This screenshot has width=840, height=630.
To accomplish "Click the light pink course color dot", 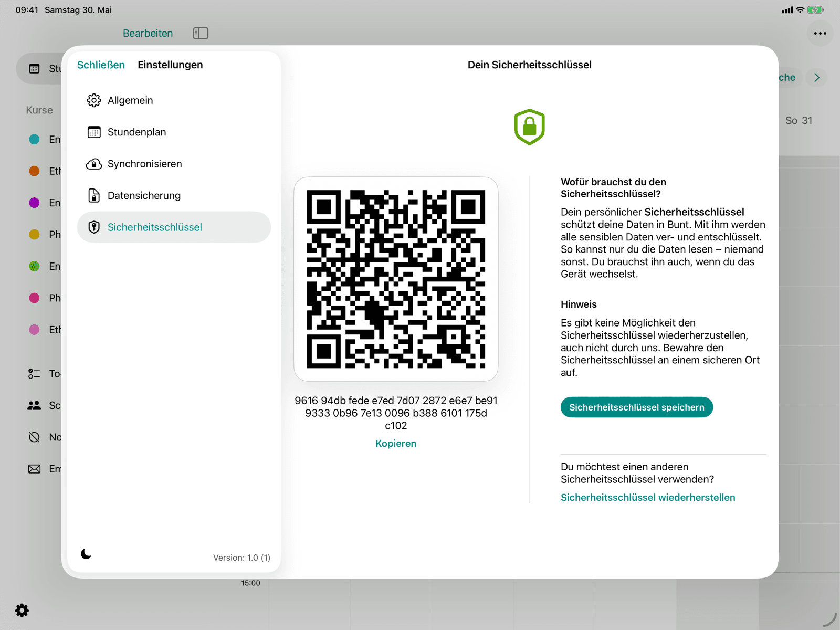I will (x=34, y=330).
